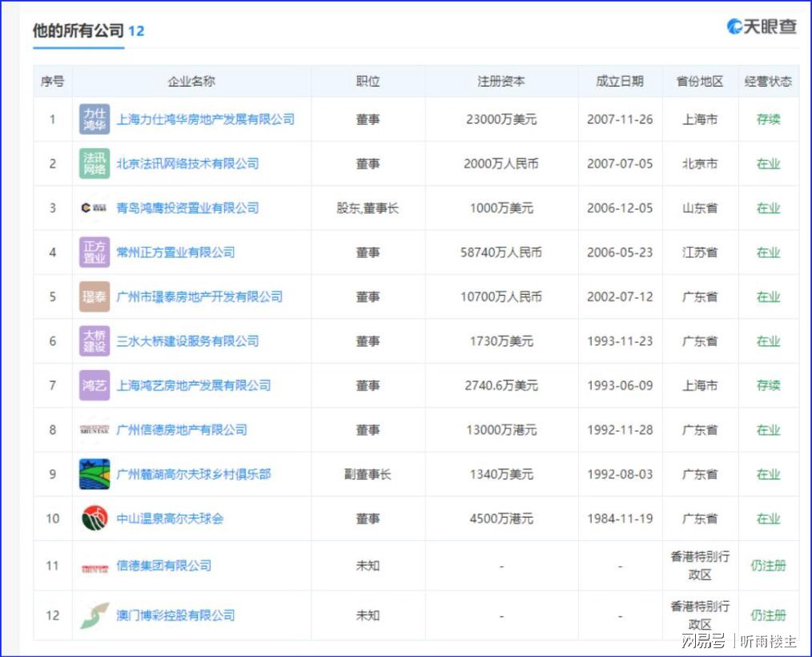
Task: Click the 力仕鸿华 company logo icon
Action: point(94,119)
